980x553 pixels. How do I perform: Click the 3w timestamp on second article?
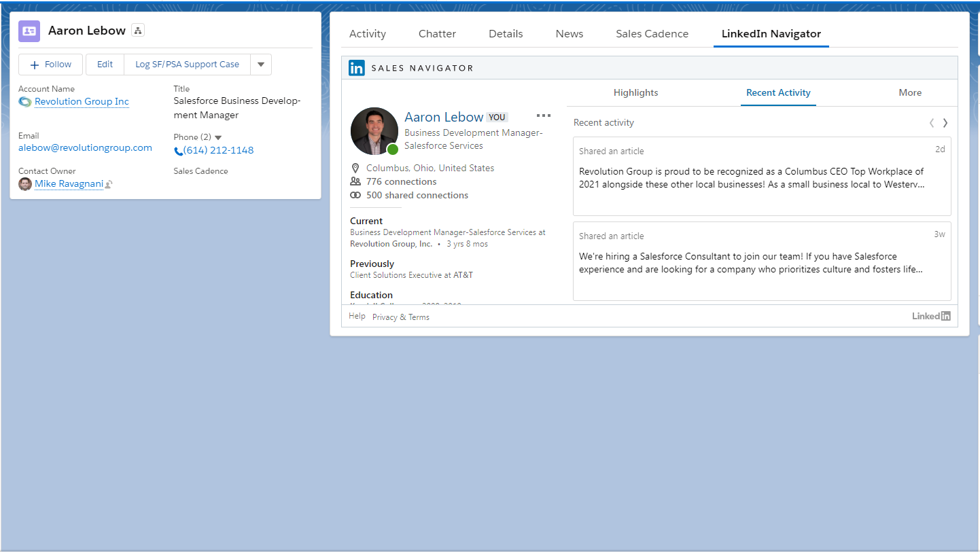click(939, 234)
